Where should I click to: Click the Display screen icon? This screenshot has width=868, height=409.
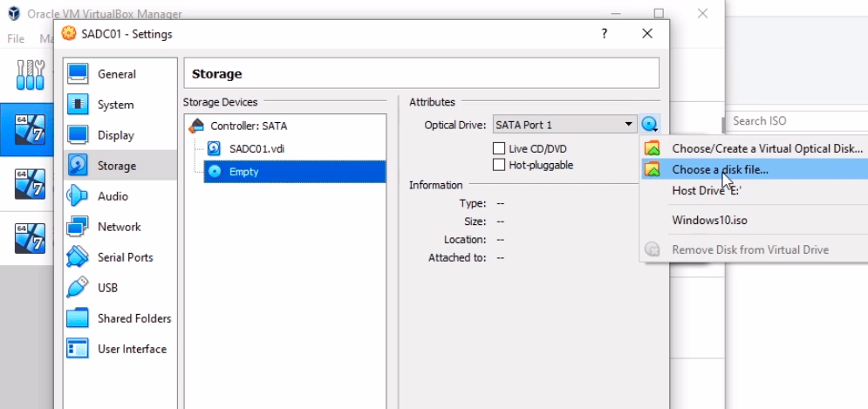click(x=78, y=134)
